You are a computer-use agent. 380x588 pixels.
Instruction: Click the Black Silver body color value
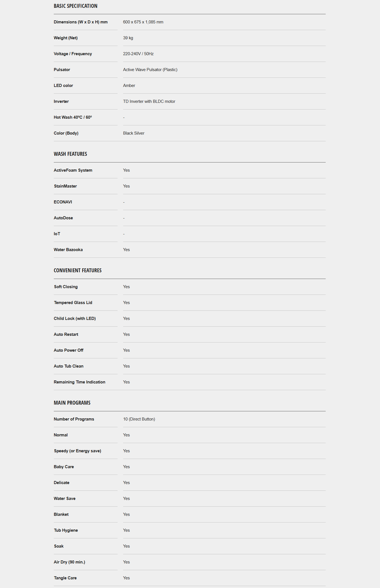click(x=134, y=133)
